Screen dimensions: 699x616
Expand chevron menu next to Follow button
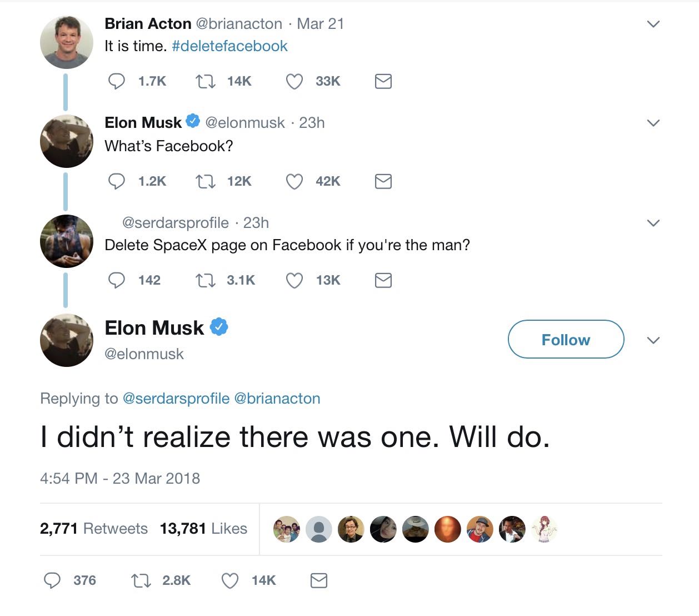coord(653,340)
